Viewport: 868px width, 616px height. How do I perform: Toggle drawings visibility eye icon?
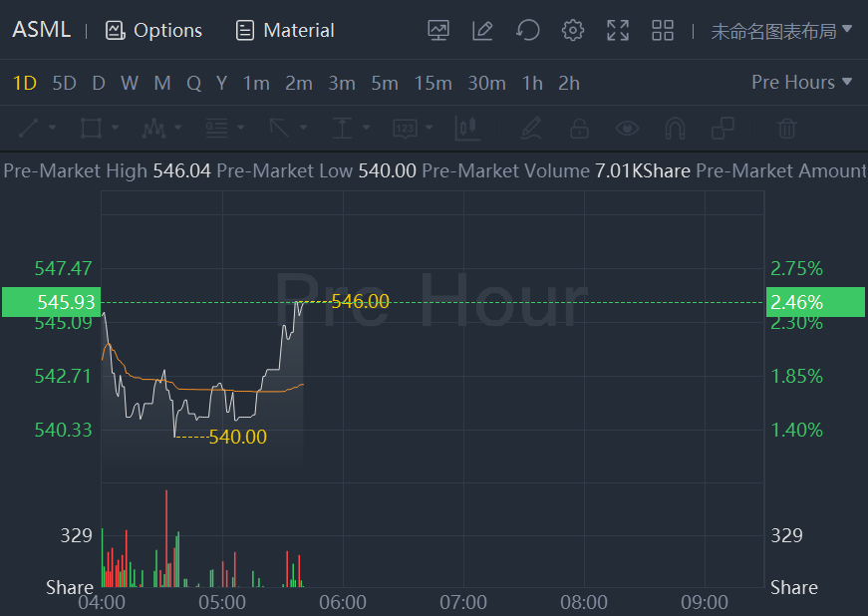[627, 128]
